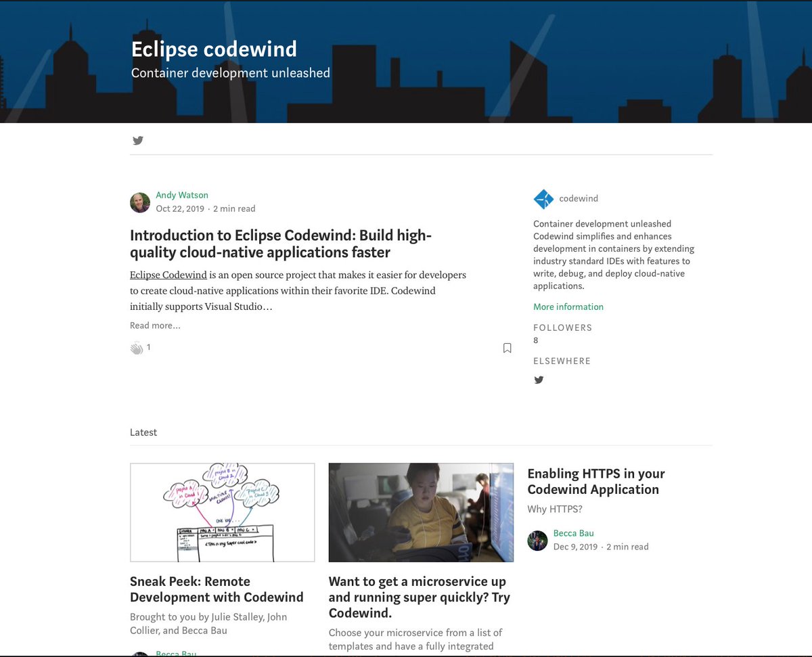Bookmark the Introduction to Eclipse Codewind article
Screen dimensions: 812x657
tap(507, 348)
